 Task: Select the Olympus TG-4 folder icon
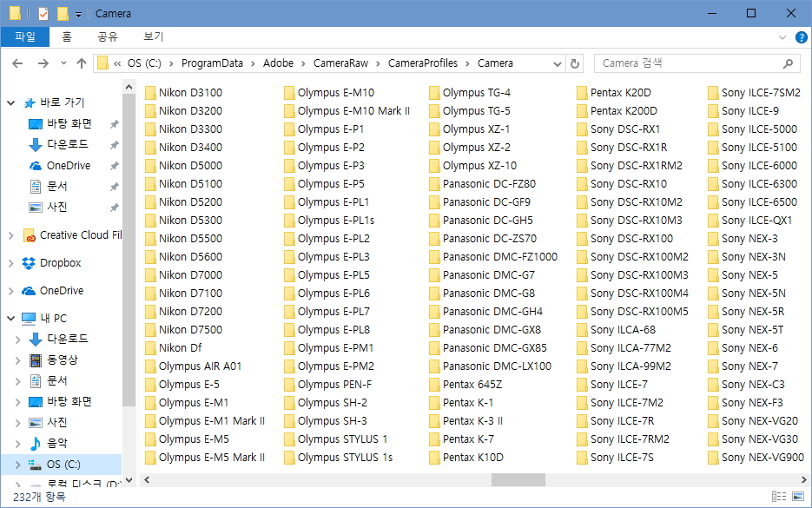point(434,93)
